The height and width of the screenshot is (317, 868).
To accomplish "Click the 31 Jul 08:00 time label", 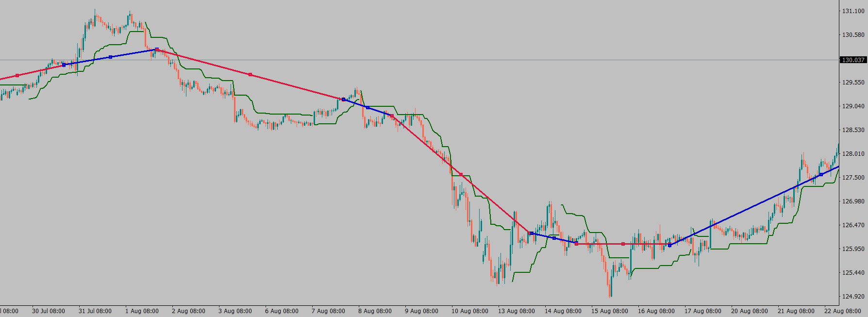I will click(95, 311).
